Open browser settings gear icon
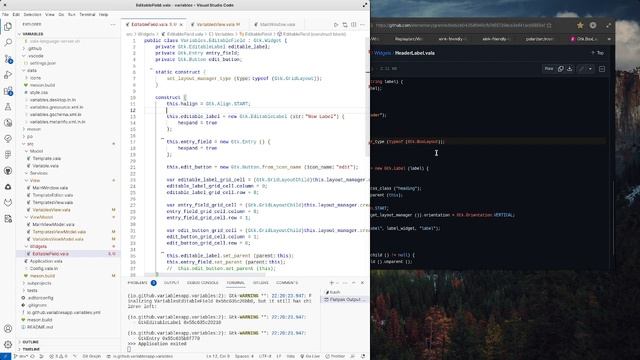 pos(593,25)
